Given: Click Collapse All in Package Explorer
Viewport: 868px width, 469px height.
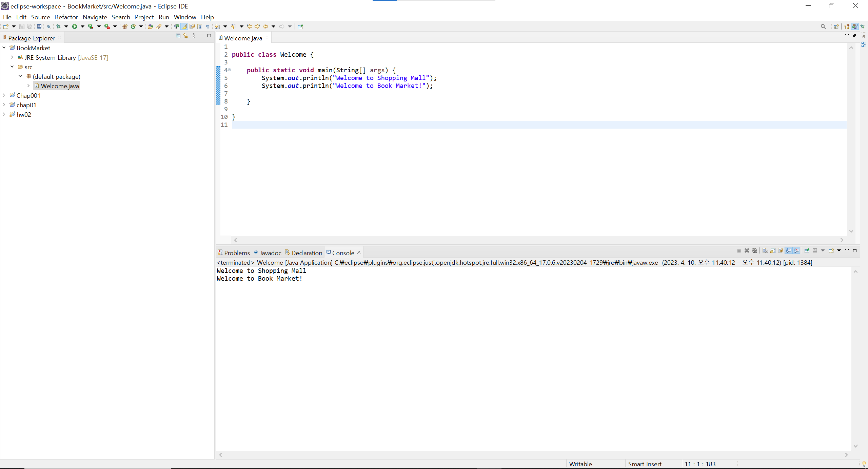Looking at the screenshot, I should [x=178, y=36].
